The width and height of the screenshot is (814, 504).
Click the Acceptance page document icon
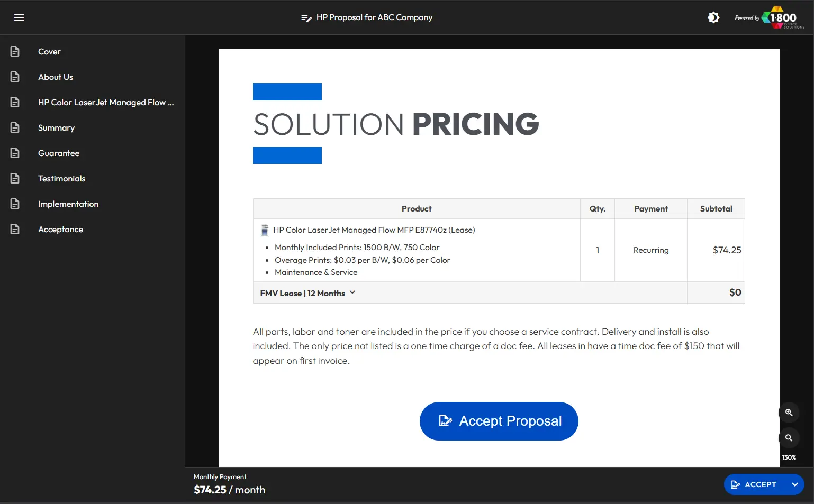[15, 229]
